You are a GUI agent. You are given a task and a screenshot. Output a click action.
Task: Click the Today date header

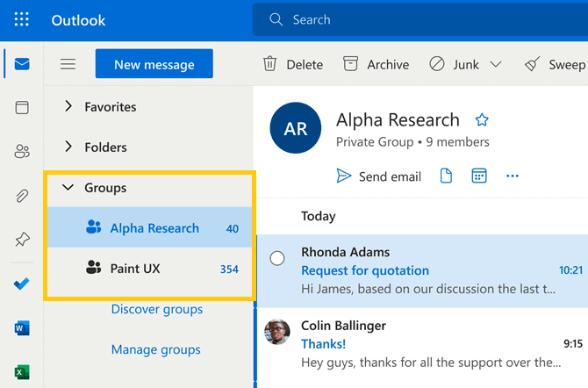pyautogui.click(x=319, y=216)
